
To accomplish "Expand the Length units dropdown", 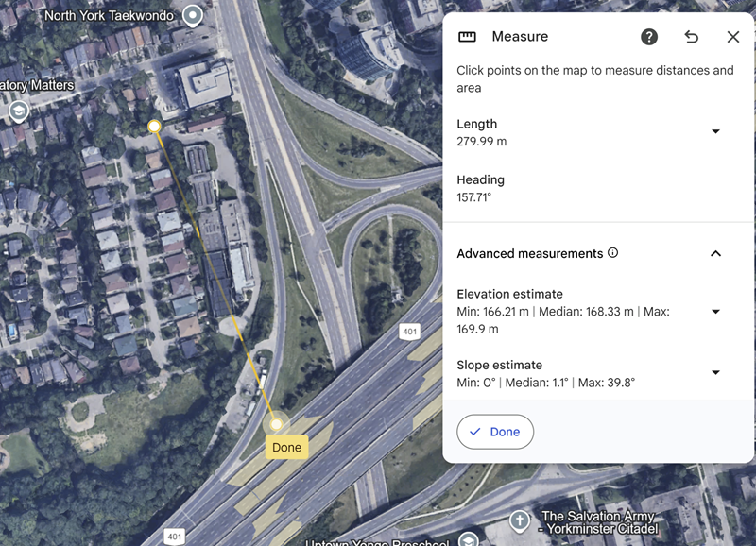I will click(715, 131).
